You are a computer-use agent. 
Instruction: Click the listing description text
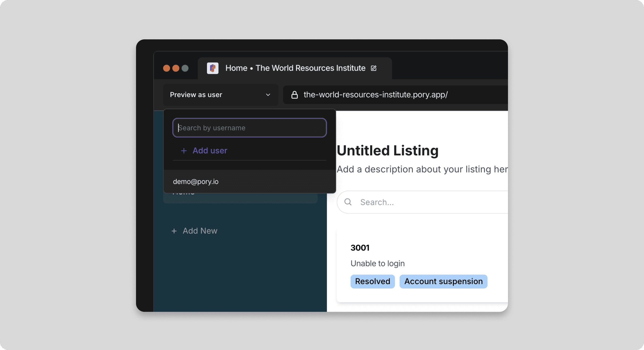click(422, 169)
